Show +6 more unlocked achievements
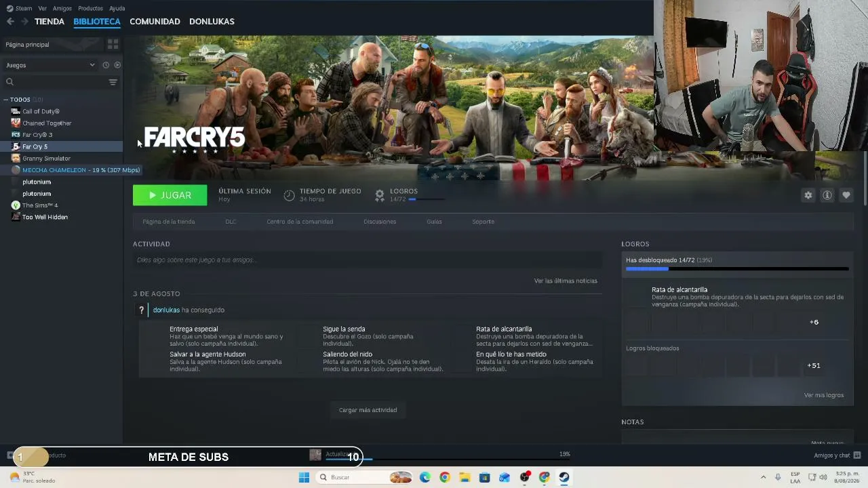 point(814,322)
